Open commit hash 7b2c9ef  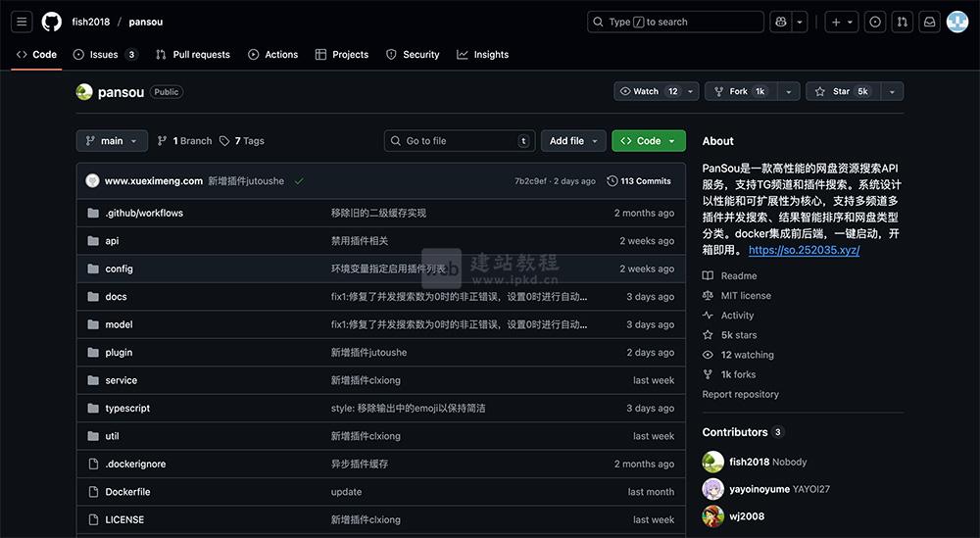[531, 181]
